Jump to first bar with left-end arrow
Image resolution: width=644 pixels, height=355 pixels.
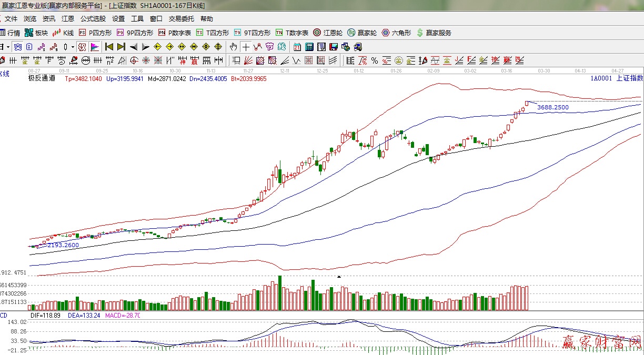pyautogui.click(x=109, y=47)
